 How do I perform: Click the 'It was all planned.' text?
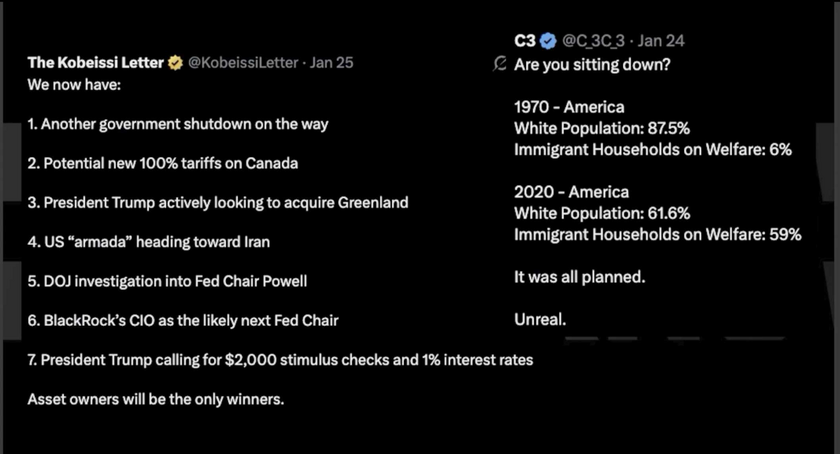579,277
